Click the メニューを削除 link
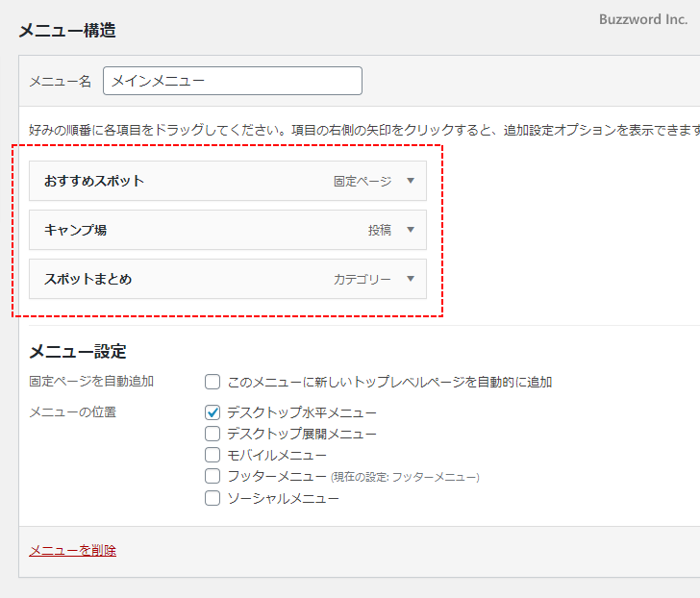The height and width of the screenshot is (598, 700). pos(73,551)
